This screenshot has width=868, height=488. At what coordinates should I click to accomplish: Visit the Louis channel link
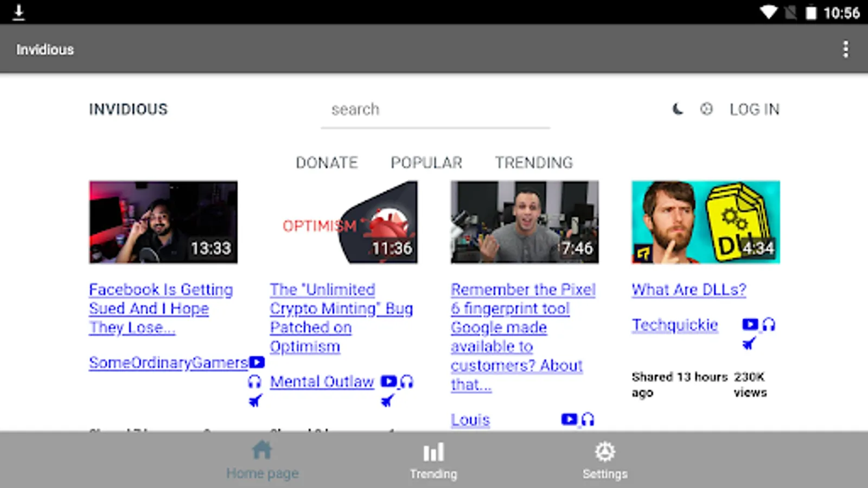pos(470,420)
